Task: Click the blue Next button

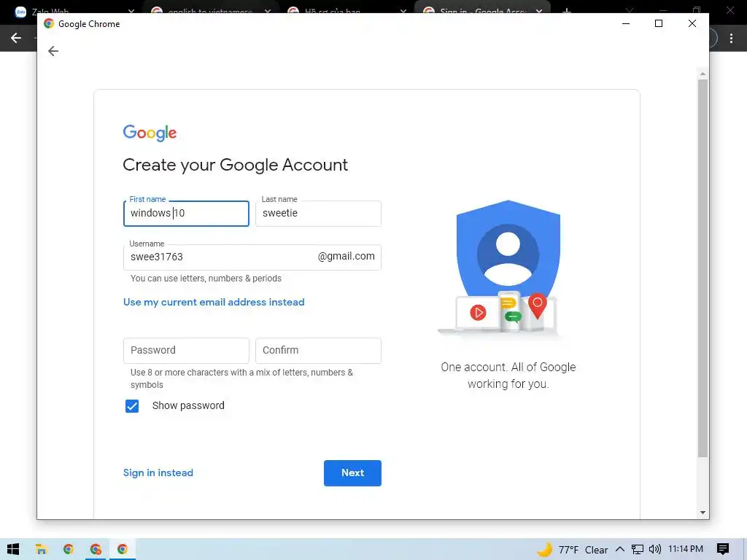Action: click(352, 472)
